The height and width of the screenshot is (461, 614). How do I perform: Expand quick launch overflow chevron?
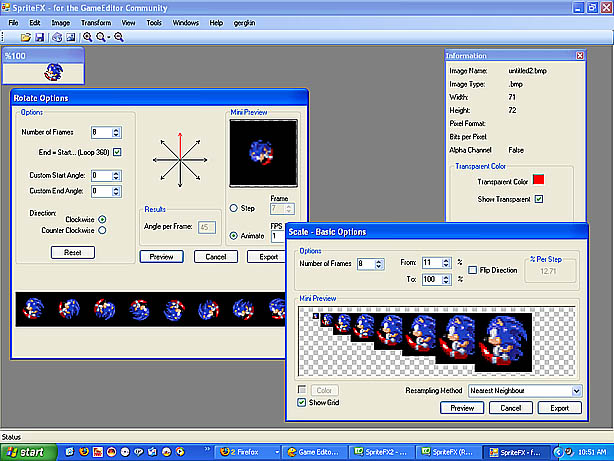pos(207,449)
